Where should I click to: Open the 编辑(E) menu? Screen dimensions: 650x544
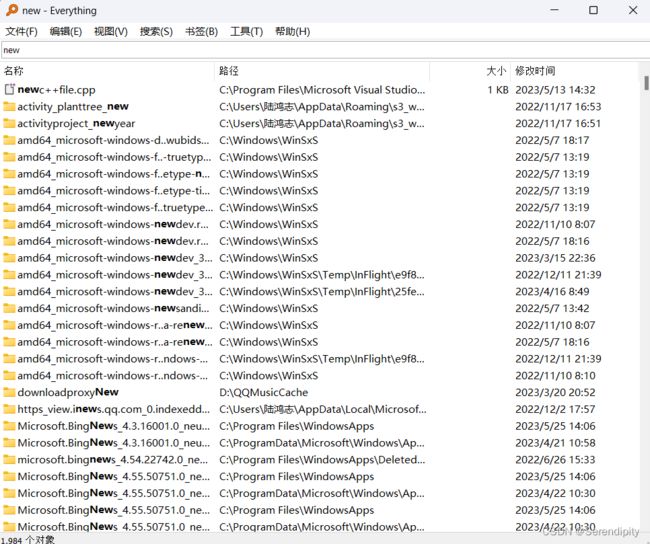65,32
